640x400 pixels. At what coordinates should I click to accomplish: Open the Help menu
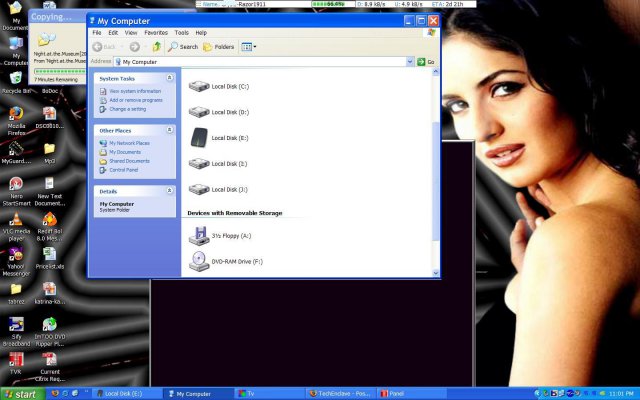coord(201,33)
